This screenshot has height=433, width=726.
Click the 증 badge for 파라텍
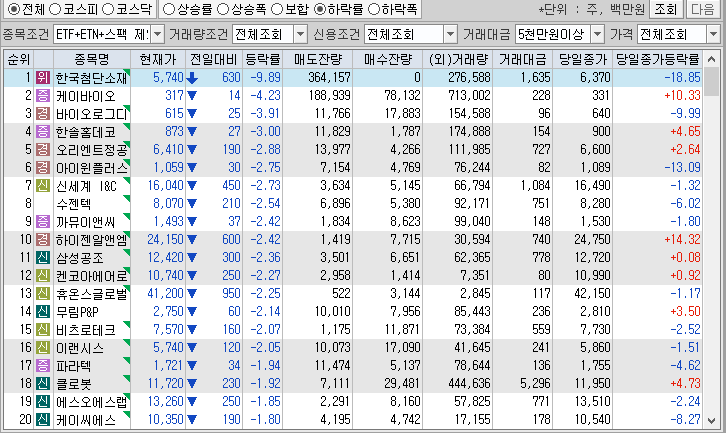click(43, 366)
